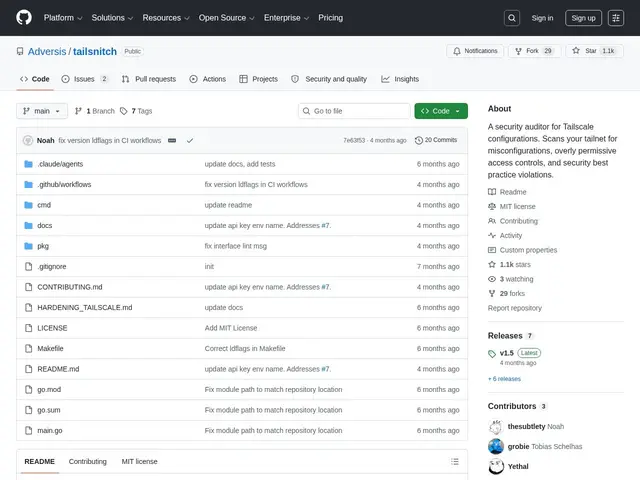640x480 pixels.
Task: Click grobie contributor avatar
Action: pos(496,447)
